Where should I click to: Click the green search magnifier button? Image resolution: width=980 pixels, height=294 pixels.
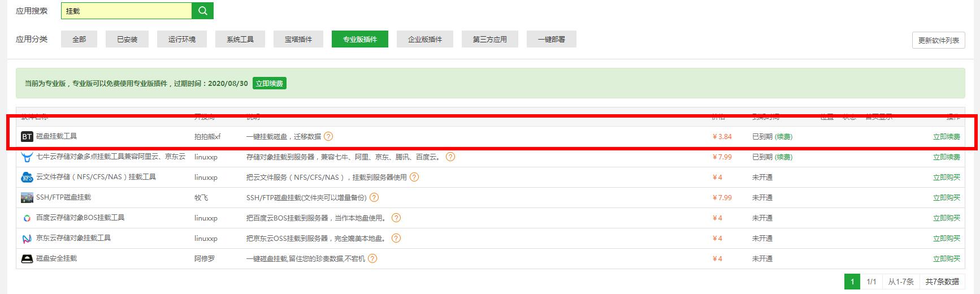click(203, 11)
